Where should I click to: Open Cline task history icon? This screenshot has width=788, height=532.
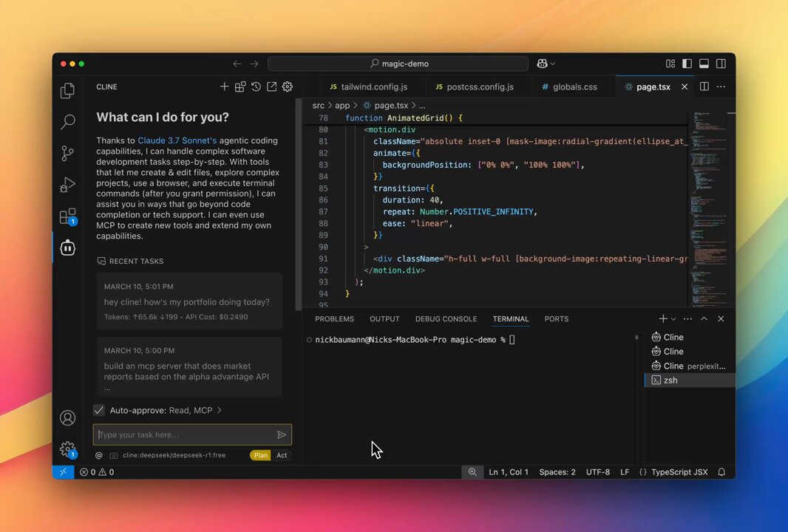coord(256,87)
